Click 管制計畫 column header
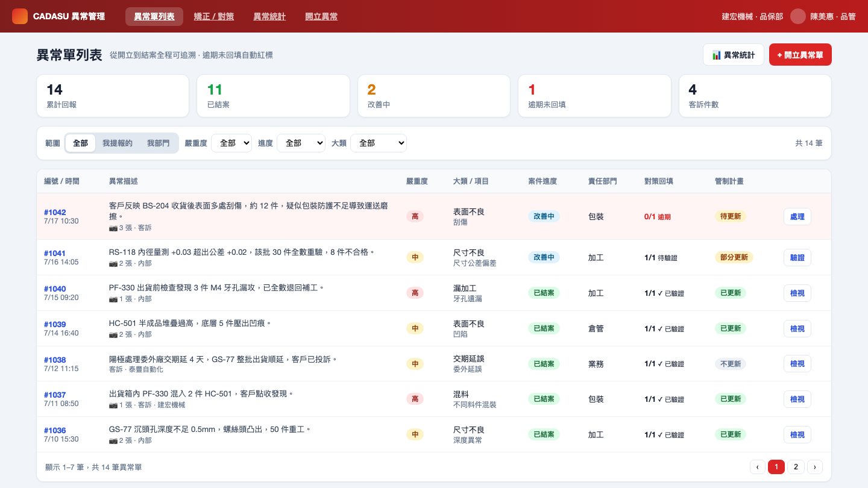 click(x=729, y=181)
